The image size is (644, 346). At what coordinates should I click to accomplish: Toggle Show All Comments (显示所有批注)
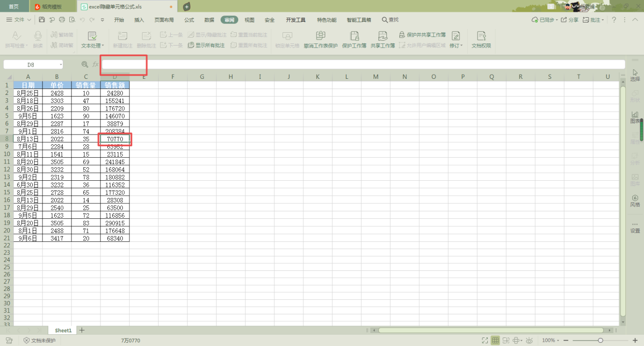[x=206, y=46]
